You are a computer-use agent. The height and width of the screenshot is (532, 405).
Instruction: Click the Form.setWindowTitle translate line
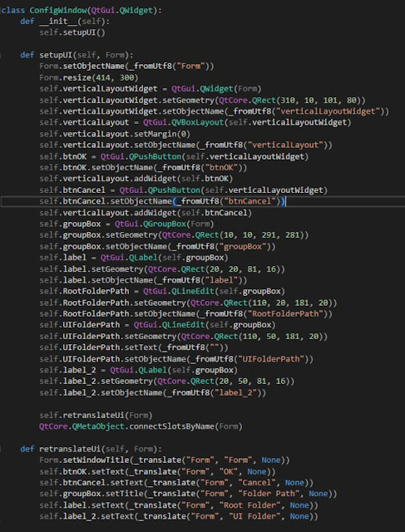pos(165,460)
